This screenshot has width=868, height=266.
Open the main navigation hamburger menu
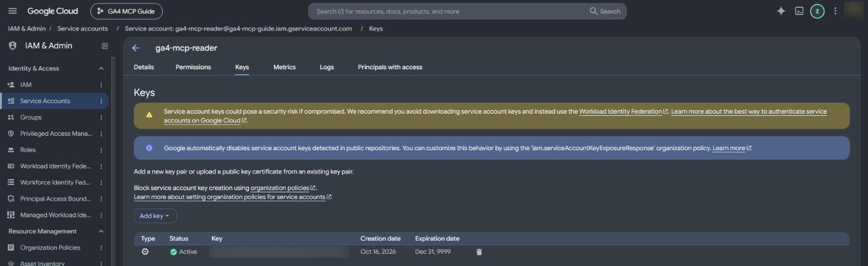pyautogui.click(x=13, y=11)
